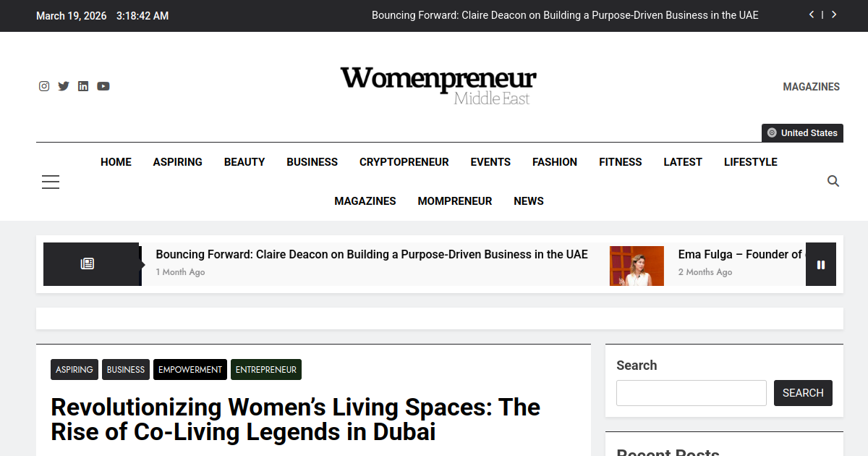This screenshot has height=456, width=868.
Task: Open the hamburger sidebar menu
Action: click(x=51, y=182)
